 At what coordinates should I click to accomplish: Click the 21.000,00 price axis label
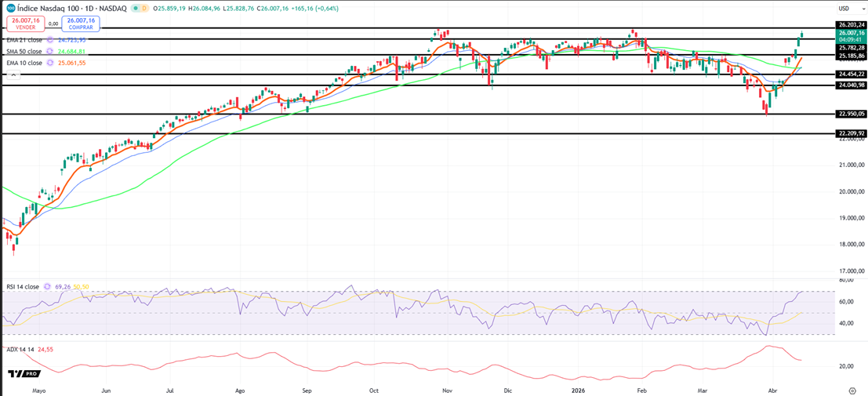coord(852,165)
